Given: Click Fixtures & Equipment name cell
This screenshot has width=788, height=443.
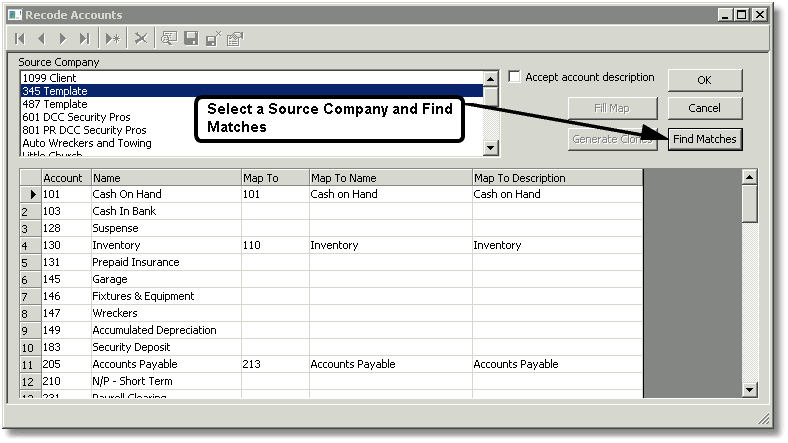Looking at the screenshot, I should [x=166, y=296].
